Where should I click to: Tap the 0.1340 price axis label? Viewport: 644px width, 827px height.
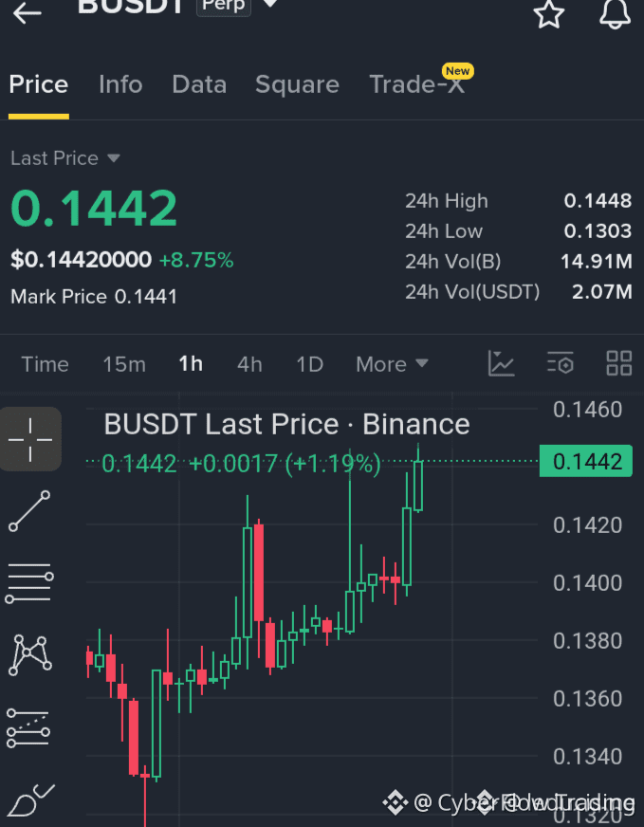[x=587, y=757]
